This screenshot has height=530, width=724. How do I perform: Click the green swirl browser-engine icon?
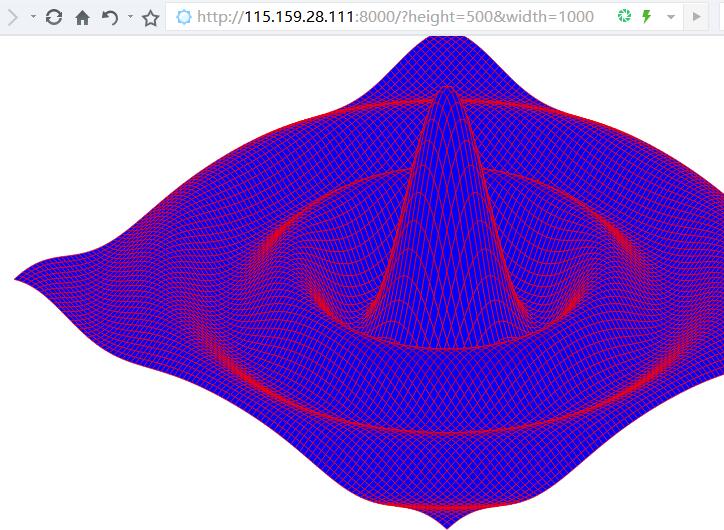(624, 17)
